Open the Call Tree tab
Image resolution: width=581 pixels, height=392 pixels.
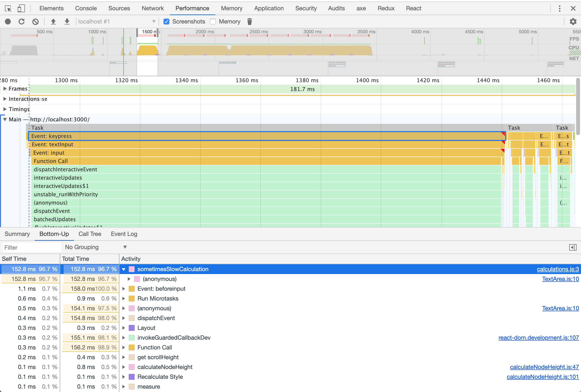(90, 234)
